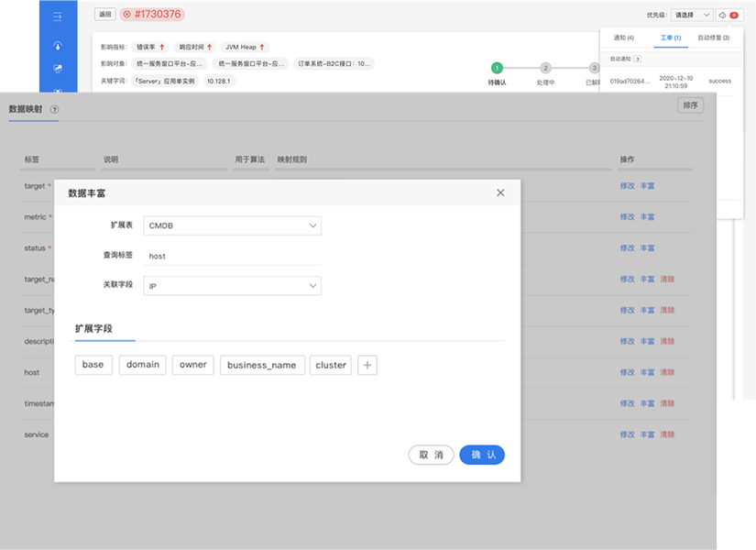This screenshot has height=550, width=756.
Task: Click 丰富 link in the status row
Action: click(648, 248)
